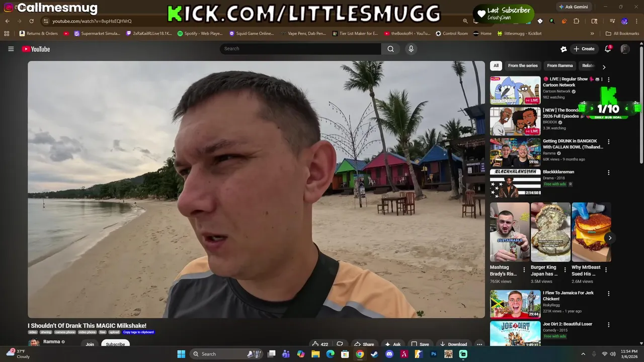Go to the YouTube home logo
This screenshot has height=362, width=644.
click(36, 49)
